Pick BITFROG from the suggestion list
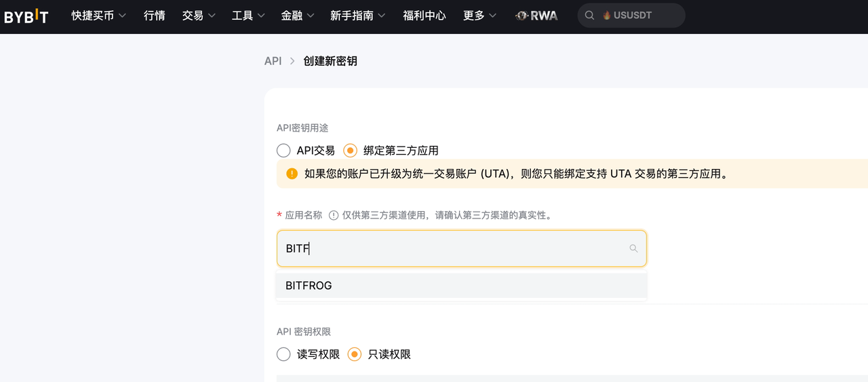Image resolution: width=868 pixels, height=382 pixels. (461, 286)
